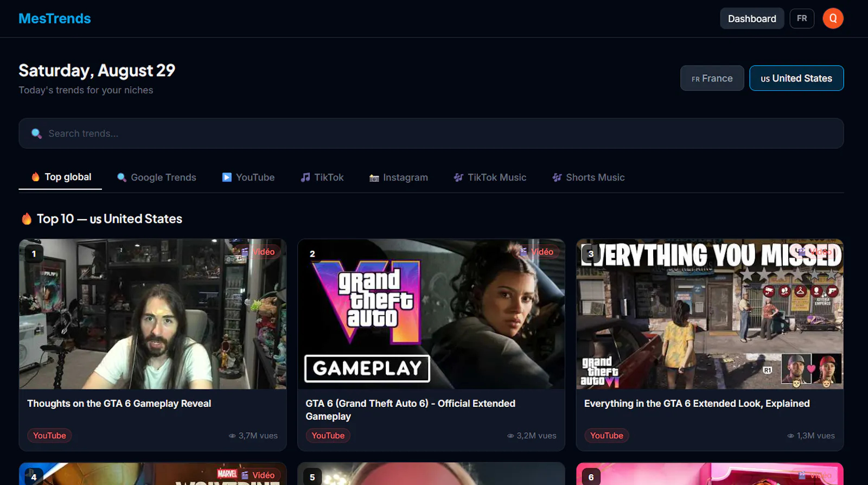Screen dimensions: 868x485
Task: Select United States as the trends country
Action: click(796, 78)
